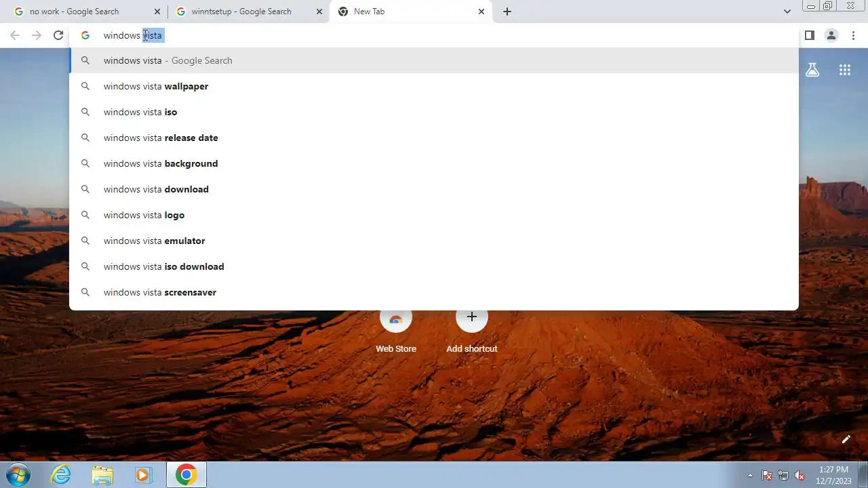The width and height of the screenshot is (868, 488).
Task: Close the 'winntsetup - Google Search' tab
Action: click(319, 12)
